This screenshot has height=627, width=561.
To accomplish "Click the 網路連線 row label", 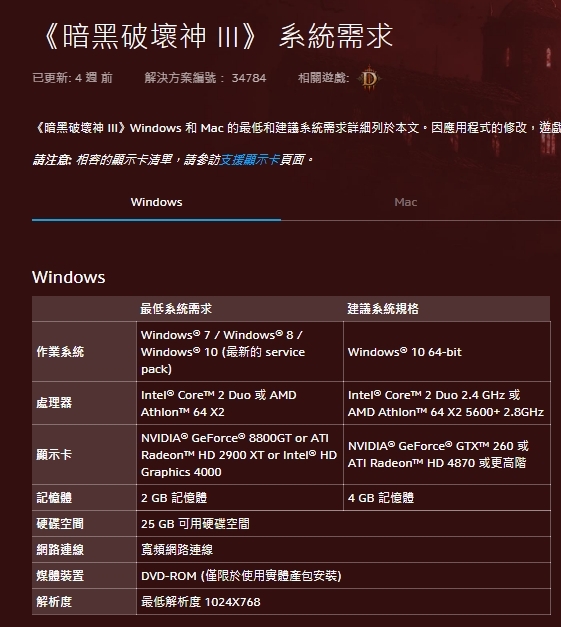I will coord(60,550).
